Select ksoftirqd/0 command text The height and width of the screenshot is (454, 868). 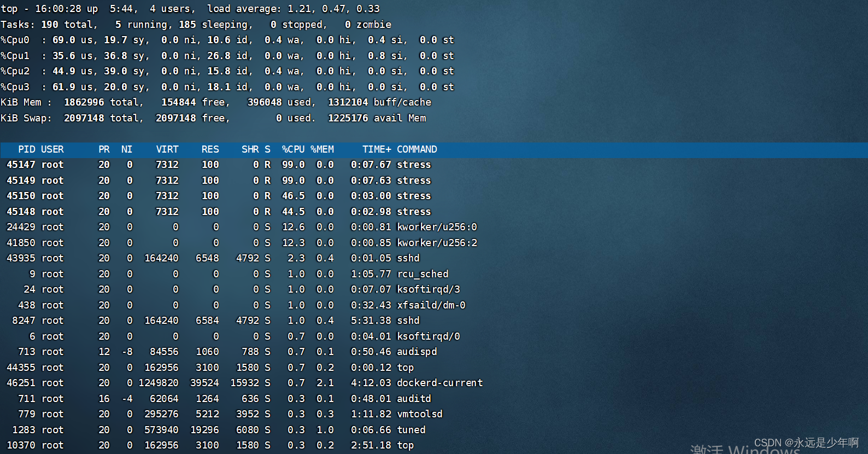(429, 336)
